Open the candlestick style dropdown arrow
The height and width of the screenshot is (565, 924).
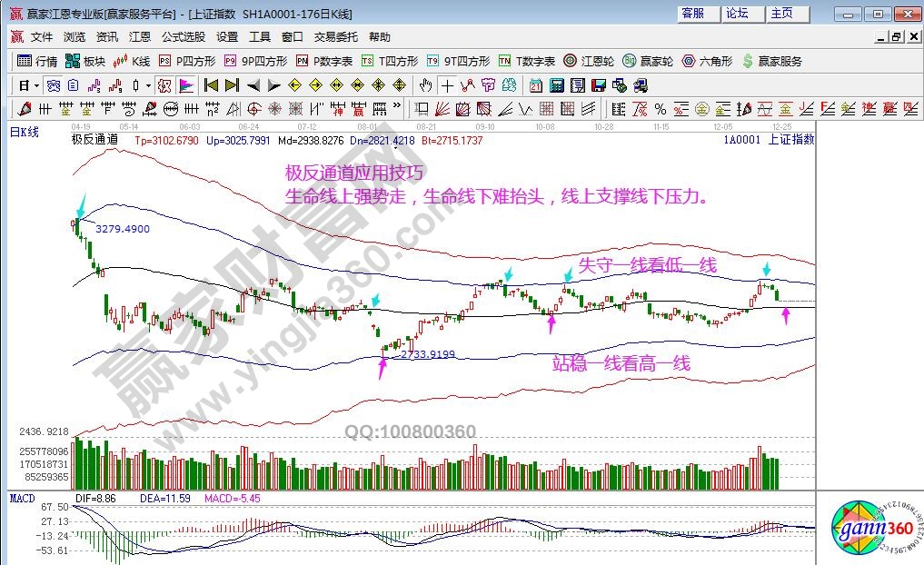click(149, 85)
